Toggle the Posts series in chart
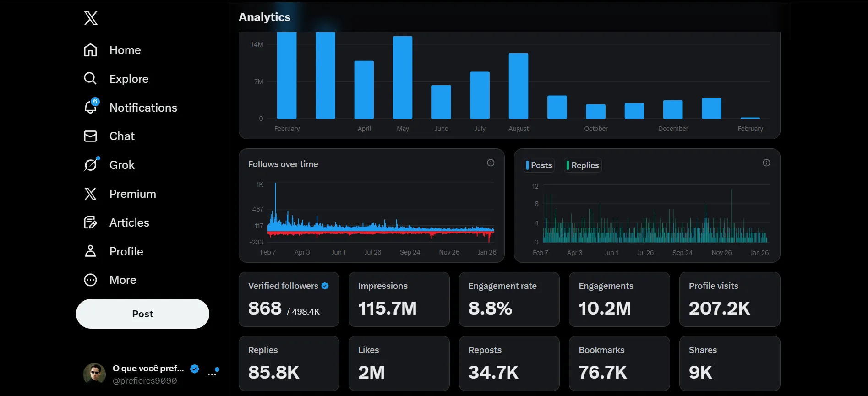The width and height of the screenshot is (868, 396). 539,165
